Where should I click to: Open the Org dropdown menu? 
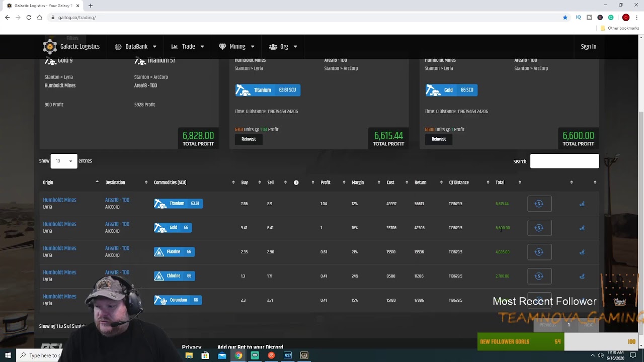pyautogui.click(x=283, y=47)
